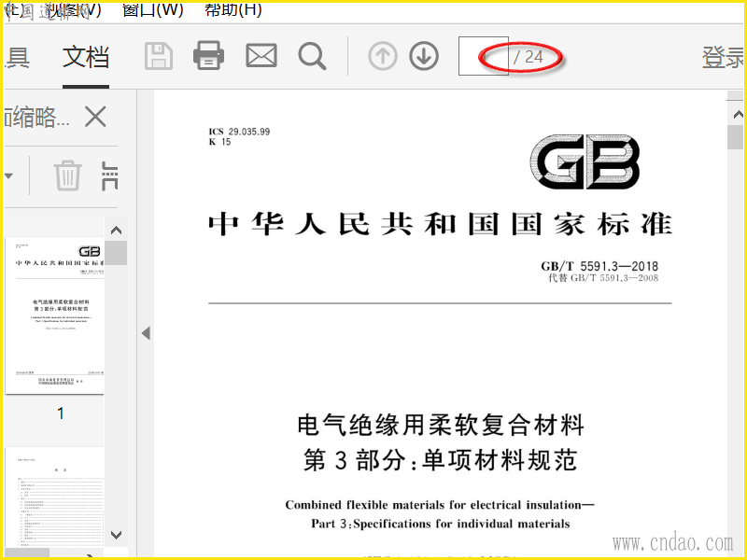Screen dimensions: 747x560
Task: Click the Save (floppy disk) icon
Action: tap(159, 56)
